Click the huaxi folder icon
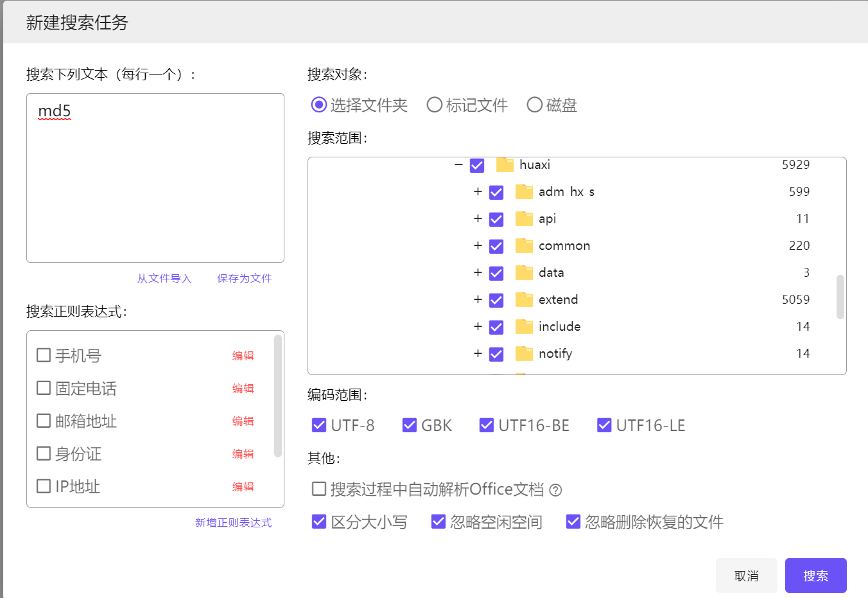868x598 pixels. click(x=505, y=165)
